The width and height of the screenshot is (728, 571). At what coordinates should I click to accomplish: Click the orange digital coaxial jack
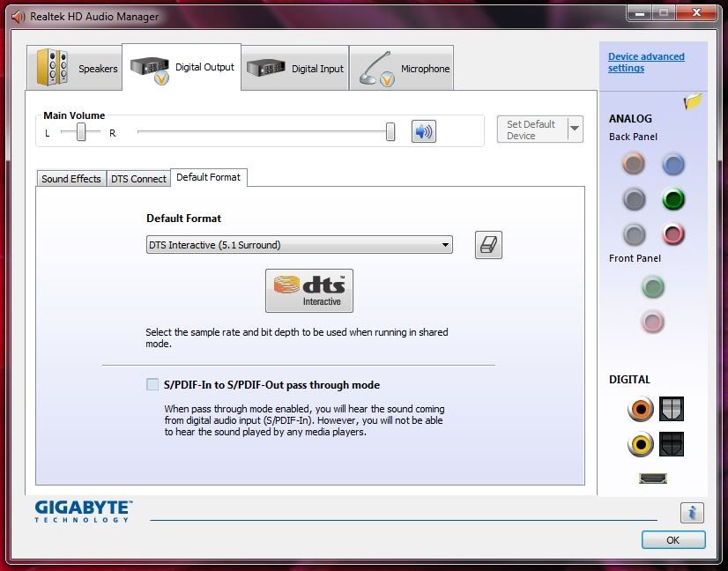[641, 409]
